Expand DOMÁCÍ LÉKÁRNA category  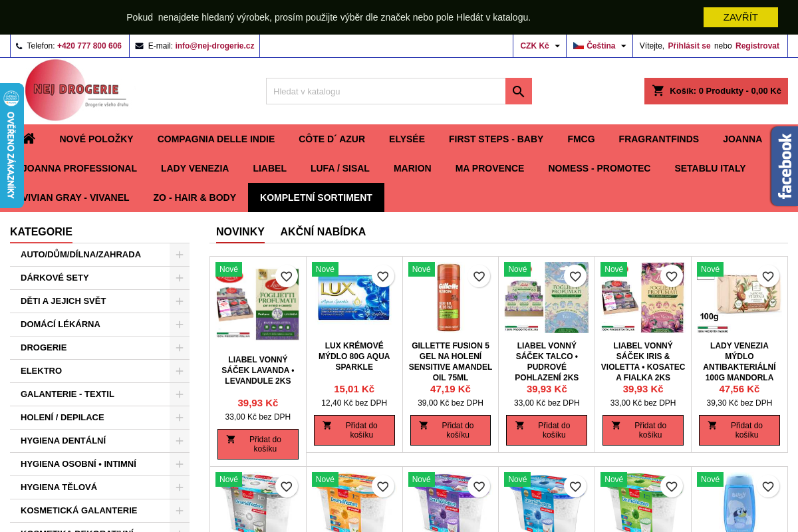tap(180, 325)
